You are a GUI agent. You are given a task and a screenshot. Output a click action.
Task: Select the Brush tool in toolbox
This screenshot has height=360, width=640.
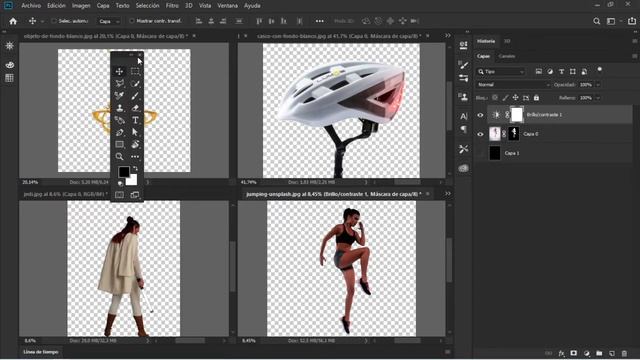(135, 96)
